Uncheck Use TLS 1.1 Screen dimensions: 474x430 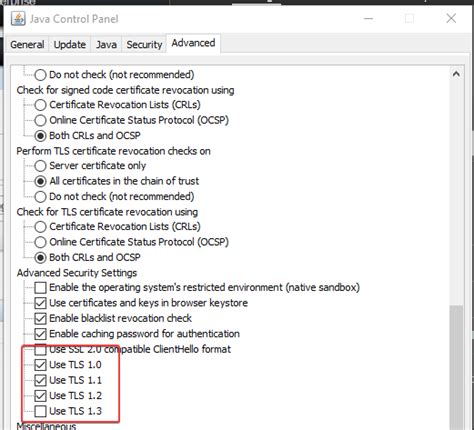[40, 380]
